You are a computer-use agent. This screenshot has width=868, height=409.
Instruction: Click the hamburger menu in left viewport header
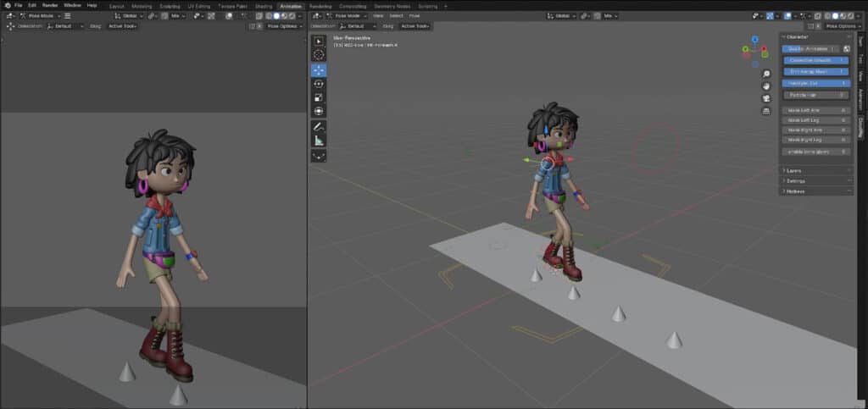[68, 16]
